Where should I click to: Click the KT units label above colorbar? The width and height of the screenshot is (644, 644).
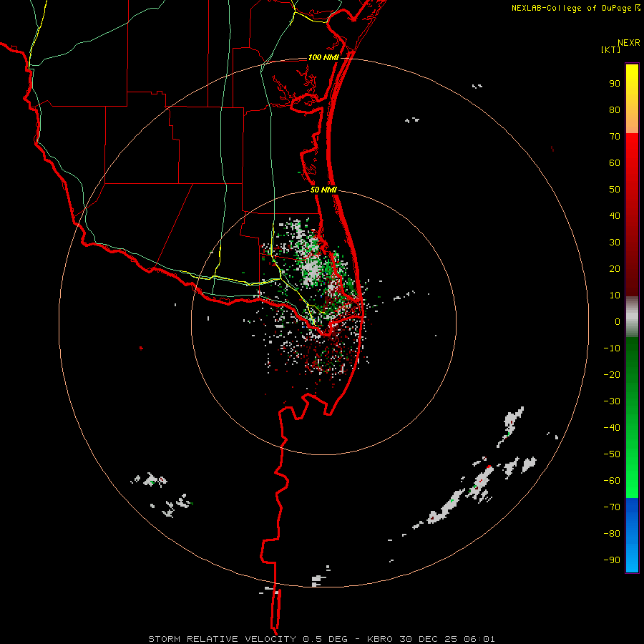(610, 49)
